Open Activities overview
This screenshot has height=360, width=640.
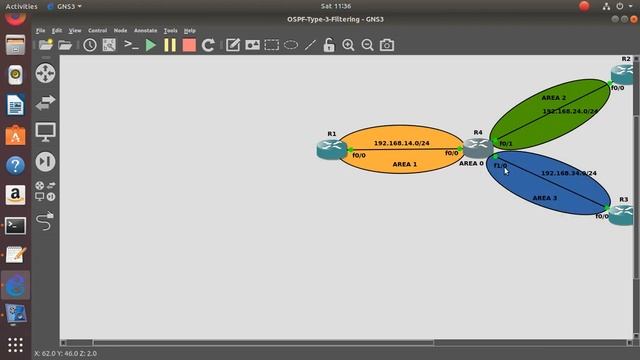(x=21, y=6)
